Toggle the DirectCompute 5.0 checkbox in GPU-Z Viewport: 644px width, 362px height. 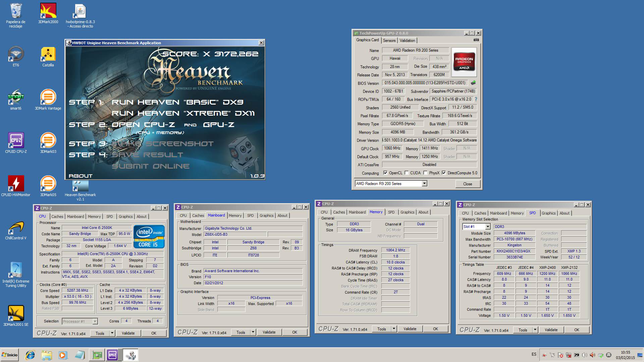[x=444, y=173]
